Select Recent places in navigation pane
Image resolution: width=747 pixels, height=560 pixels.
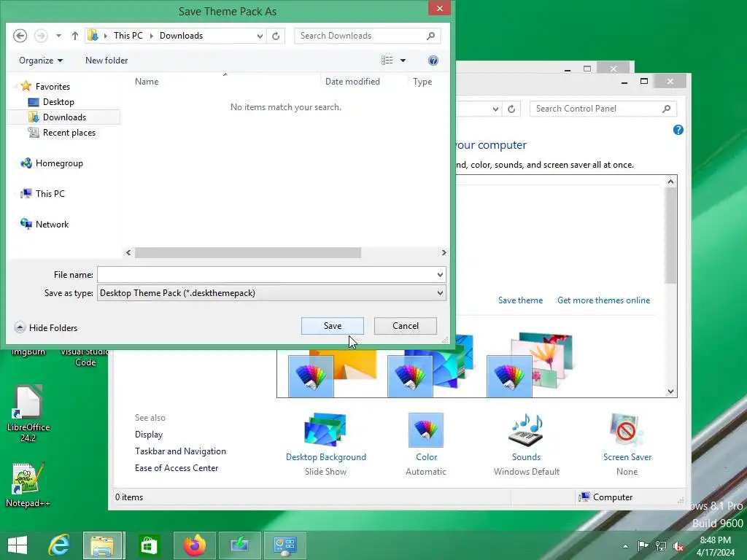(x=69, y=133)
